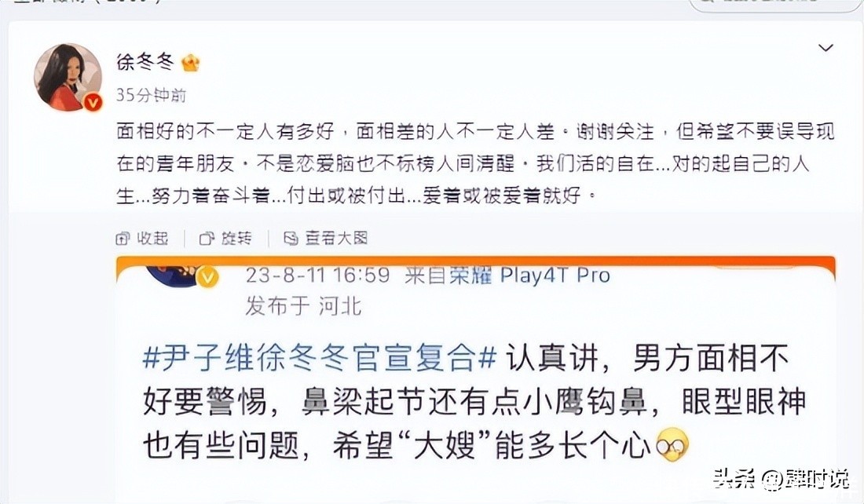Rotate the image using 旋转

click(226, 238)
